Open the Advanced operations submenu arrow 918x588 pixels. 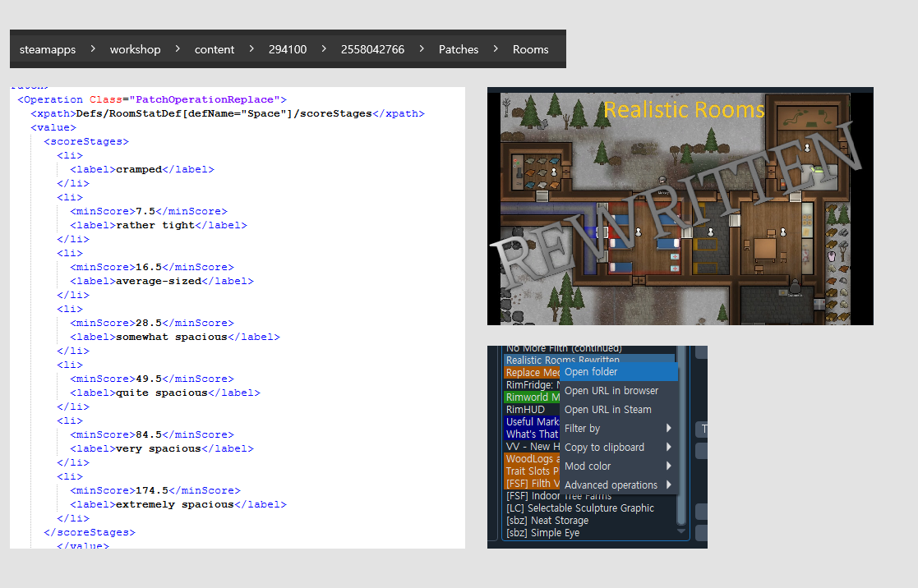pos(669,485)
